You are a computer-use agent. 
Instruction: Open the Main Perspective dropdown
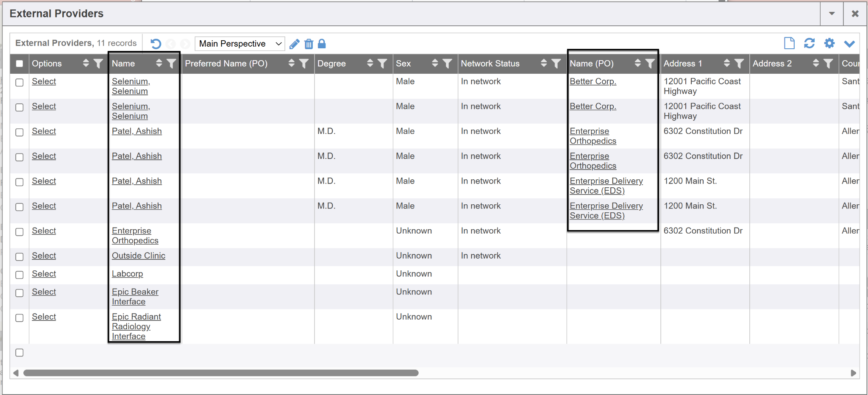[x=239, y=44]
